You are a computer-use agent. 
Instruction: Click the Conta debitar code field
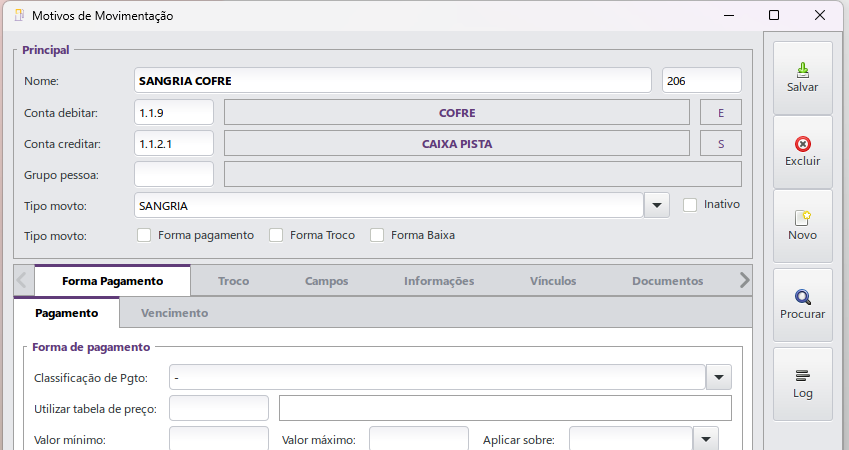[x=173, y=112]
